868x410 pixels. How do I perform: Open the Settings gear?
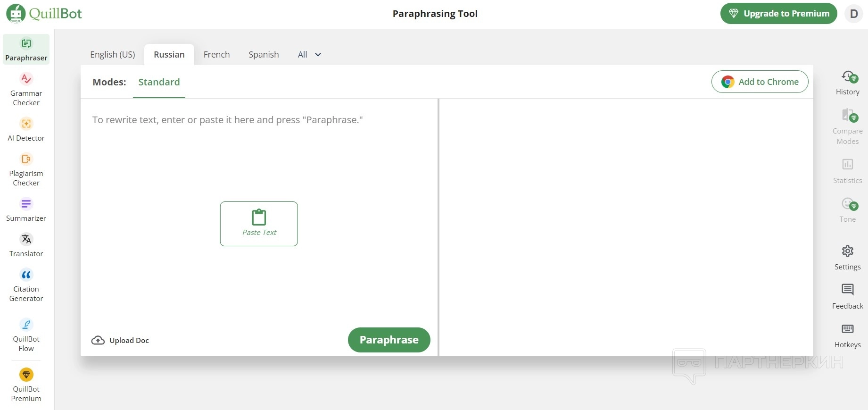pos(848,258)
